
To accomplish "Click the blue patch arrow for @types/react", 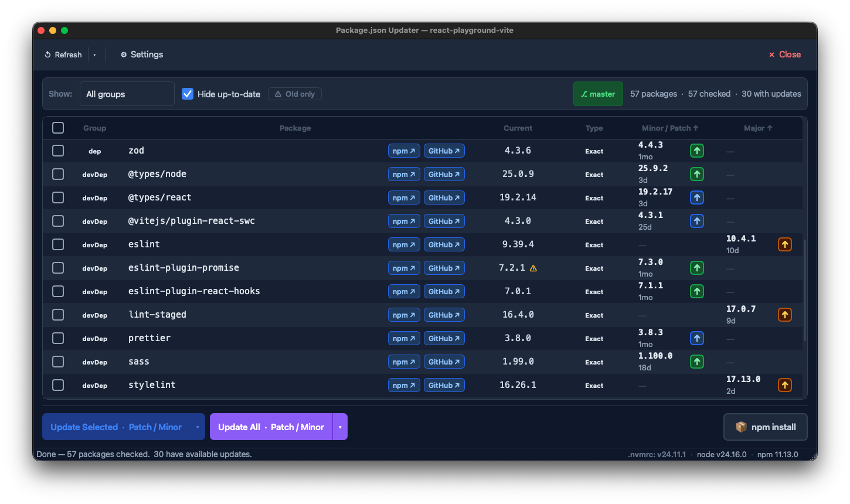I will tap(696, 197).
